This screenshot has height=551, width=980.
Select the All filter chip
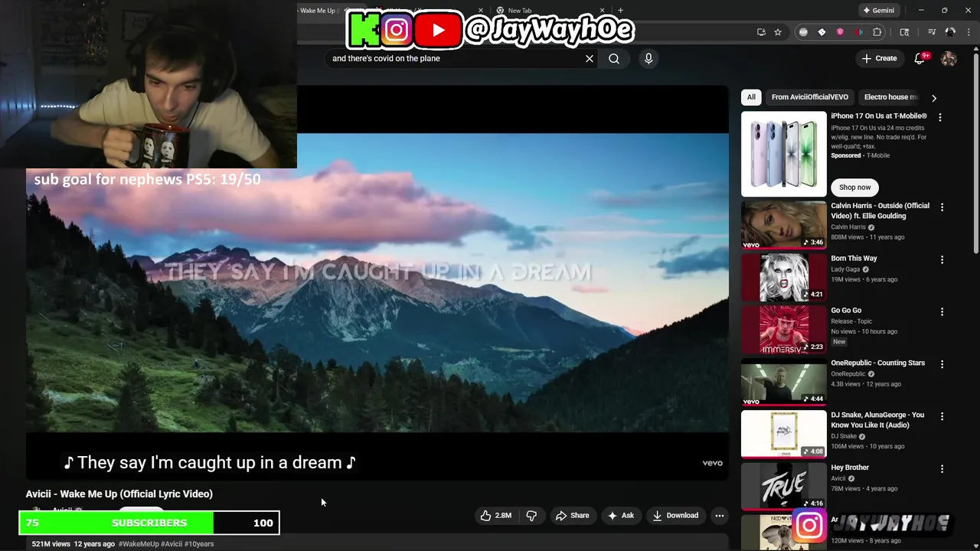tap(751, 97)
